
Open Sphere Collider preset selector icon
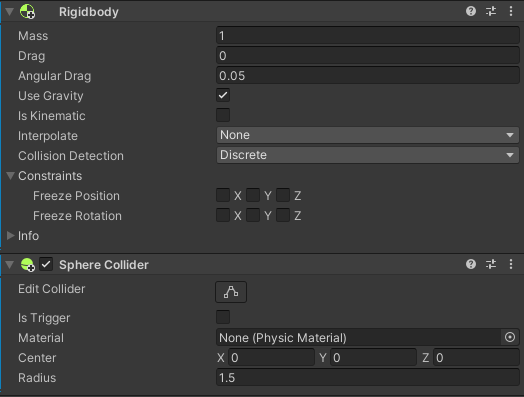pos(491,264)
